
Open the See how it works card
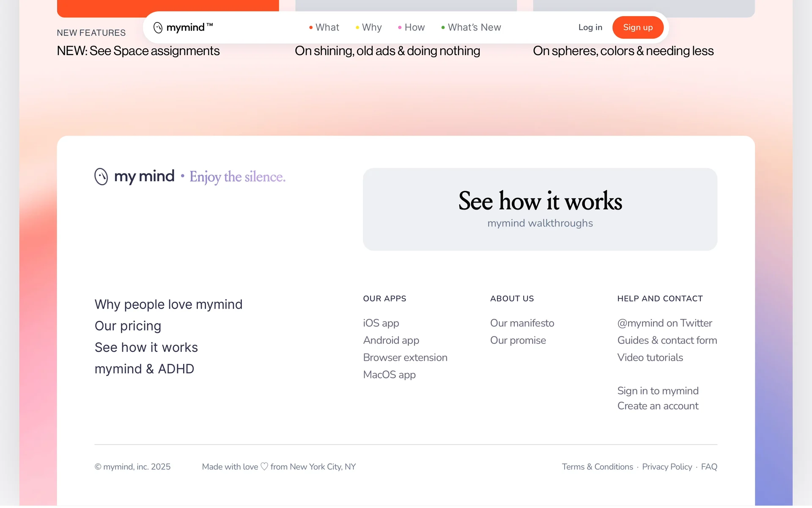[540, 209]
